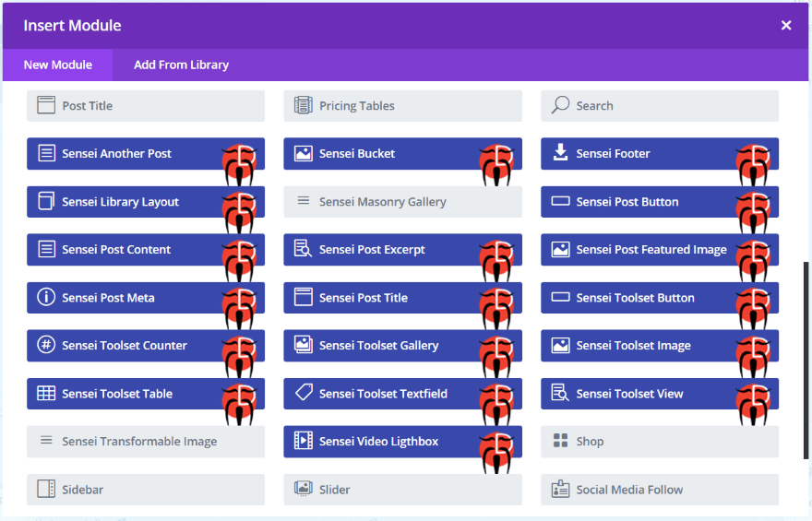This screenshot has height=521, width=812.
Task: Click the info icon on Sensei Post Meta
Action: tap(46, 297)
